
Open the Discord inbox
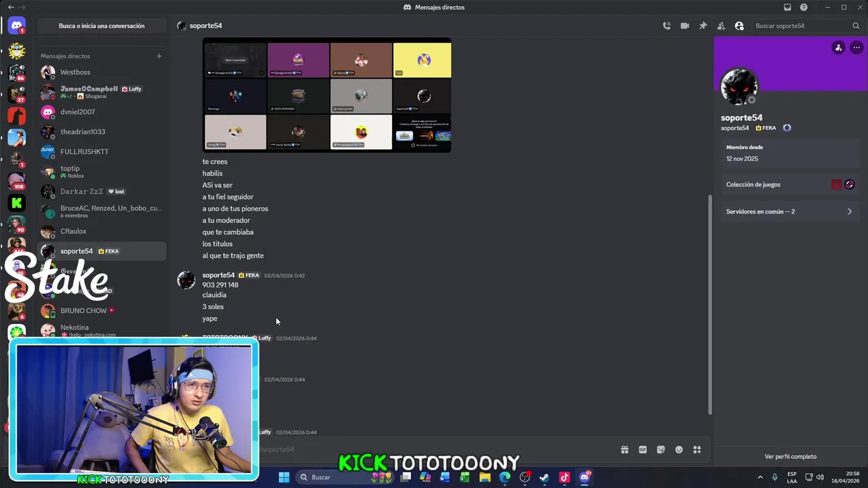(x=787, y=7)
